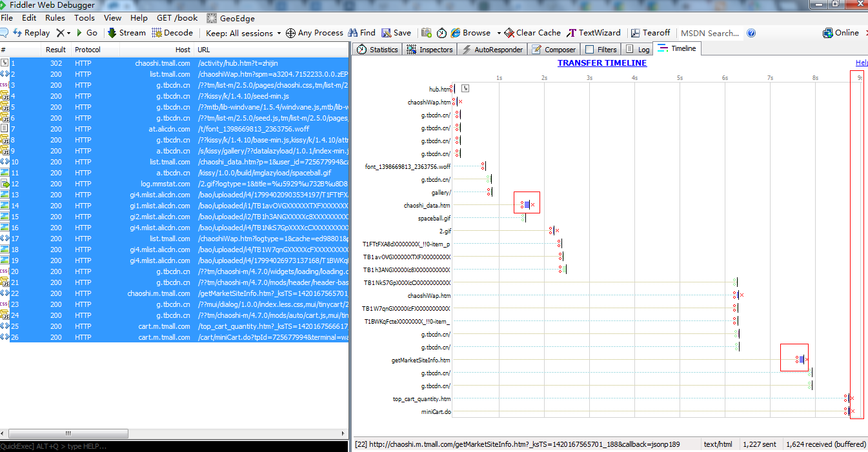The width and height of the screenshot is (868, 452).
Task: Click Any Process target icon
Action: pos(290,33)
